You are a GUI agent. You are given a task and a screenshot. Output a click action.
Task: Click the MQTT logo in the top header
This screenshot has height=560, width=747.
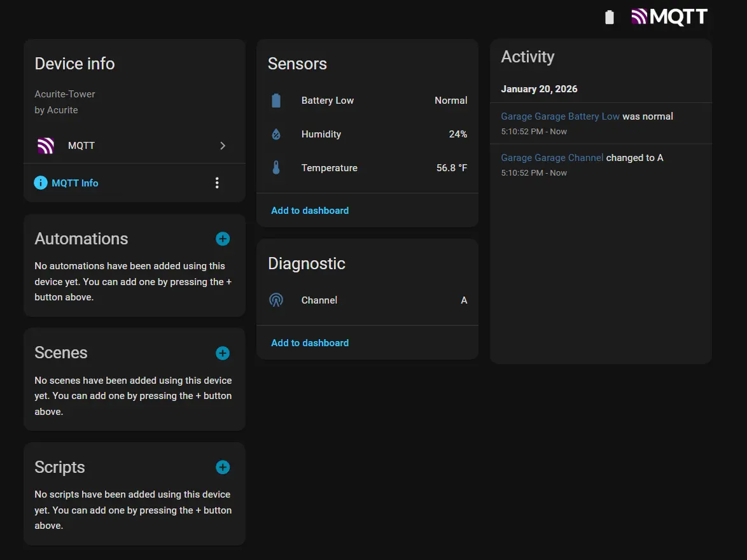669,17
